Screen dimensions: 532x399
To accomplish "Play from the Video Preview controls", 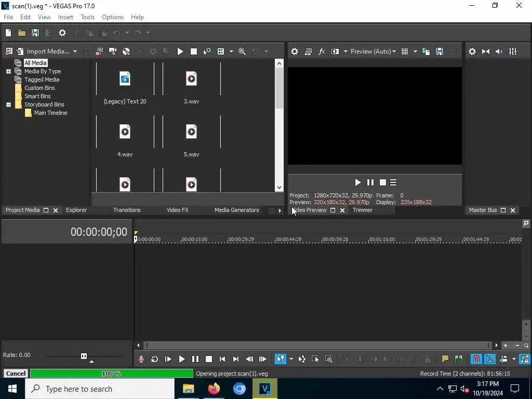I will pos(357,182).
